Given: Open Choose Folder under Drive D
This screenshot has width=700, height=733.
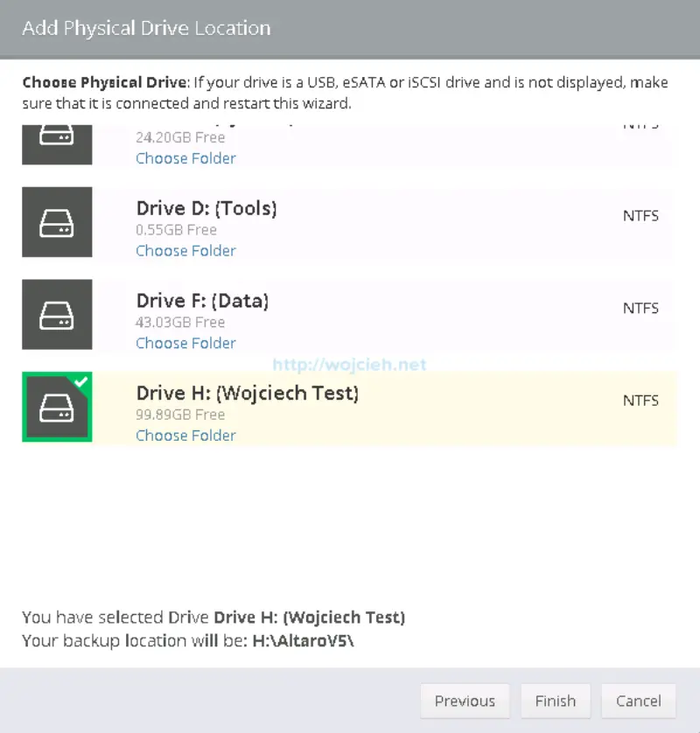Looking at the screenshot, I should tap(185, 251).
